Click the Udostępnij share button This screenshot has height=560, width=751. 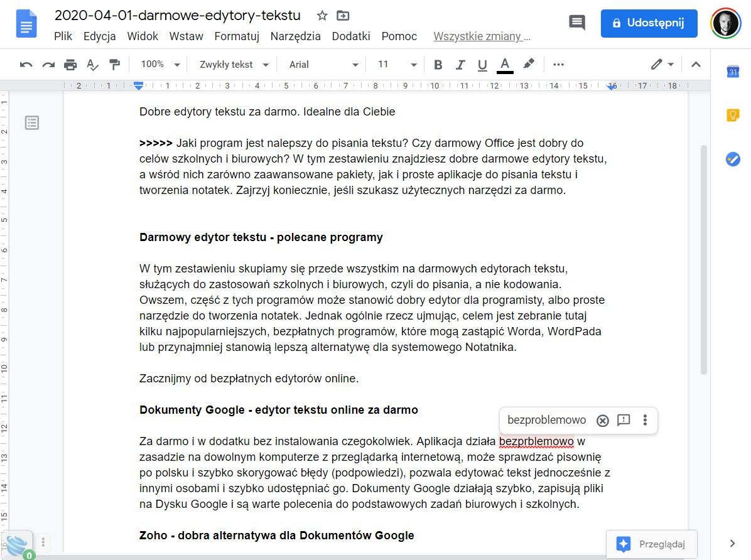(x=649, y=23)
